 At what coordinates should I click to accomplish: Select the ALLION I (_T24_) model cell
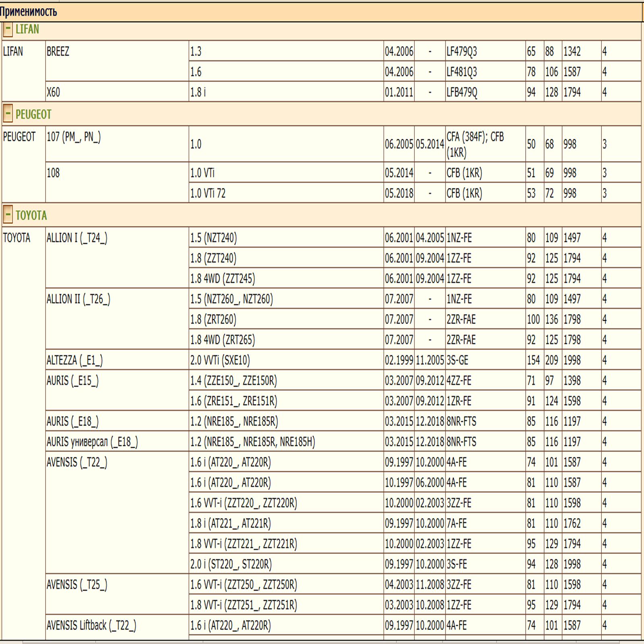77,238
